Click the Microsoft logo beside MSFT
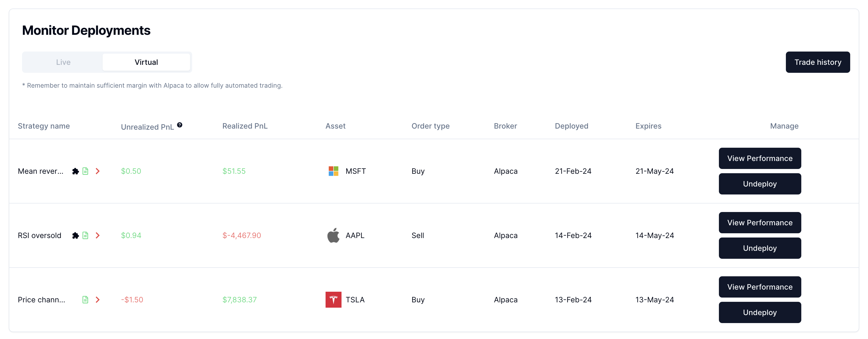 333,171
